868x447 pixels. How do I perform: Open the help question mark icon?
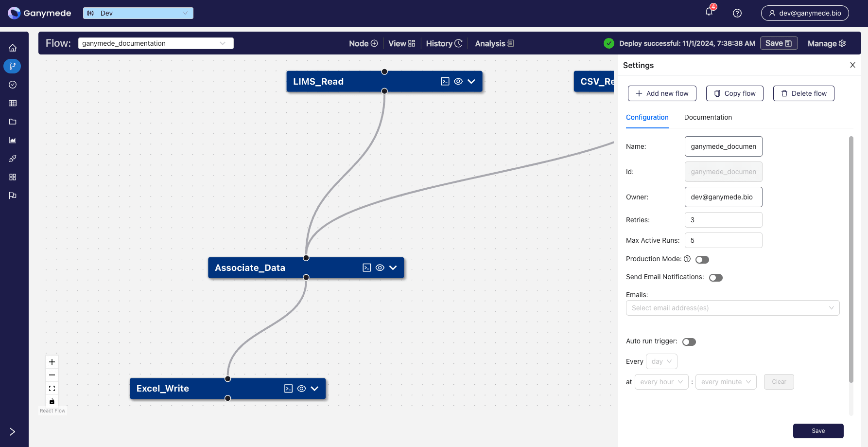coord(737,13)
